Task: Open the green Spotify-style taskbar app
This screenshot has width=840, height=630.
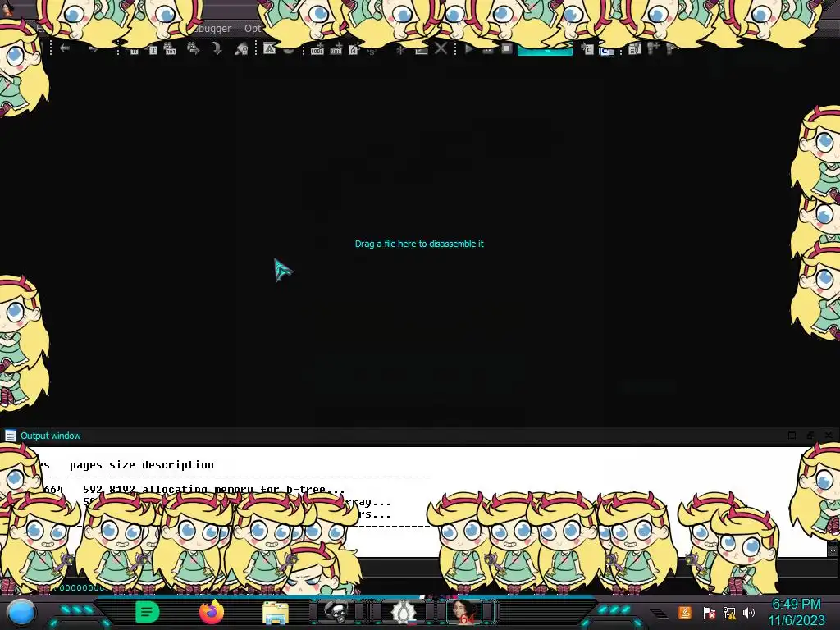Action: pos(148,612)
